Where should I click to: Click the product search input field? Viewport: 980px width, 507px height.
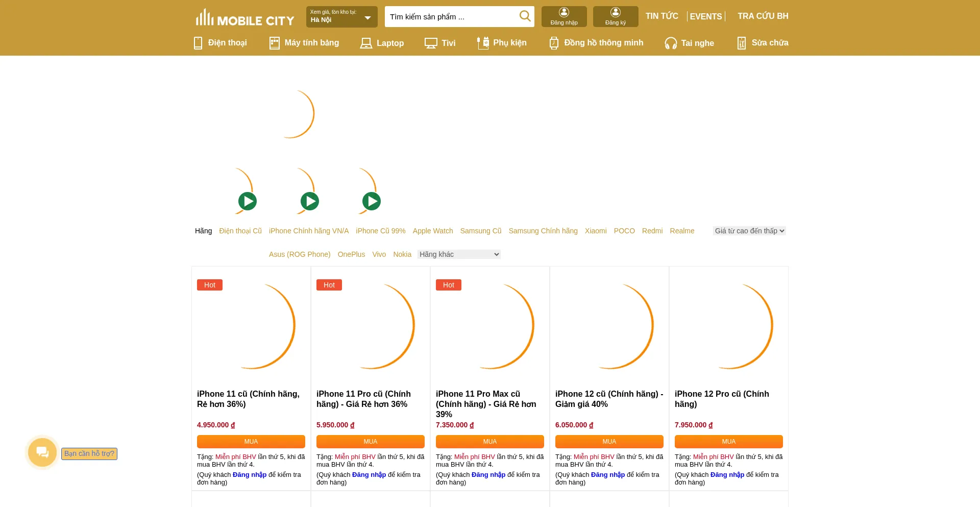pos(452,17)
